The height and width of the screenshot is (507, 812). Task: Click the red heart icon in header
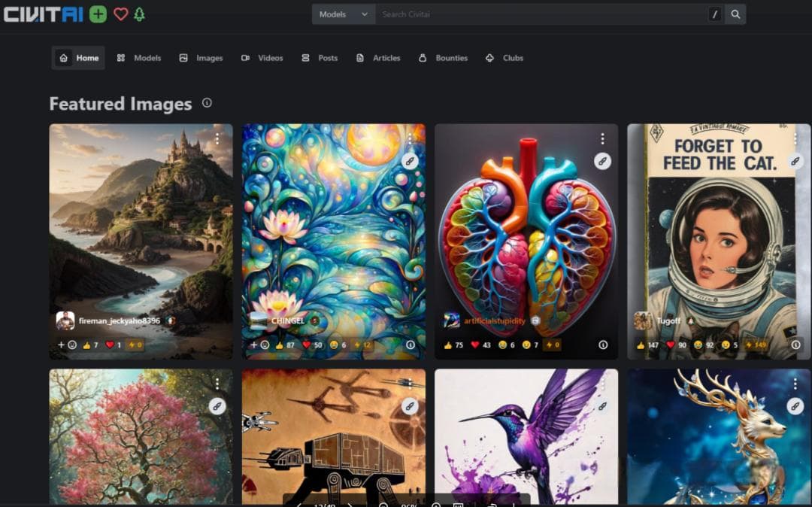click(x=120, y=14)
